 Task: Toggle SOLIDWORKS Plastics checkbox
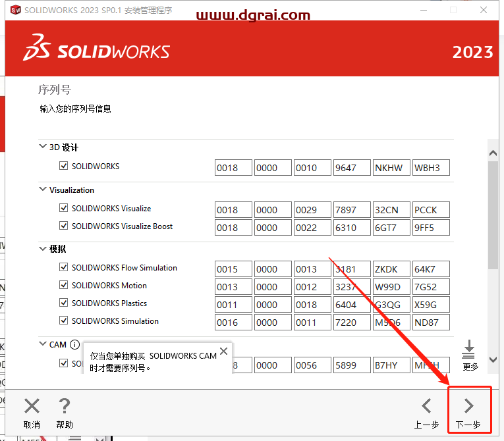[x=64, y=303]
